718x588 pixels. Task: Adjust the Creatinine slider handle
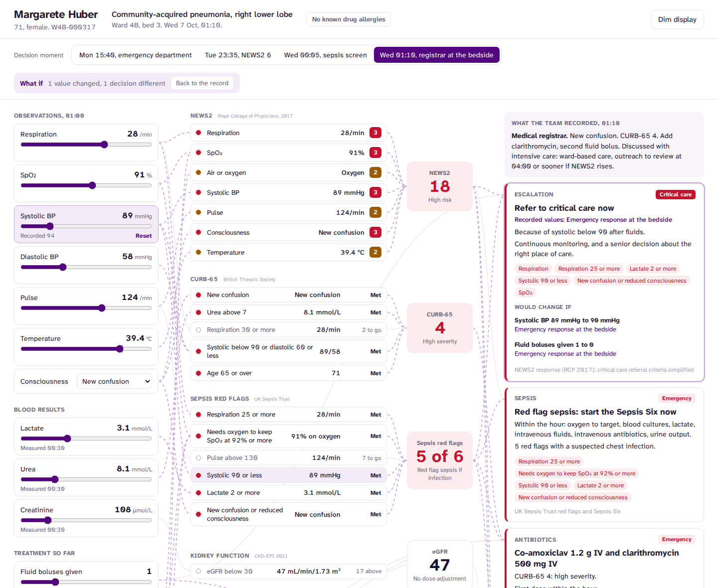48,520
